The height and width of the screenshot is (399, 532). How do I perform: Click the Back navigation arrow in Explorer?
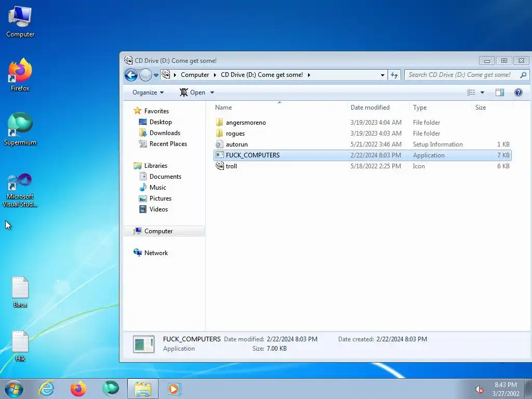tap(131, 75)
